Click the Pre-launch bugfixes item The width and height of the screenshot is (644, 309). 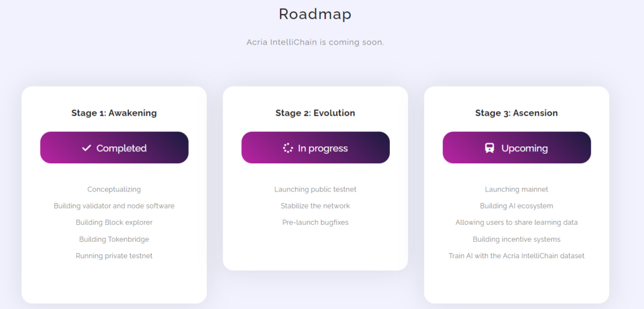[316, 222]
